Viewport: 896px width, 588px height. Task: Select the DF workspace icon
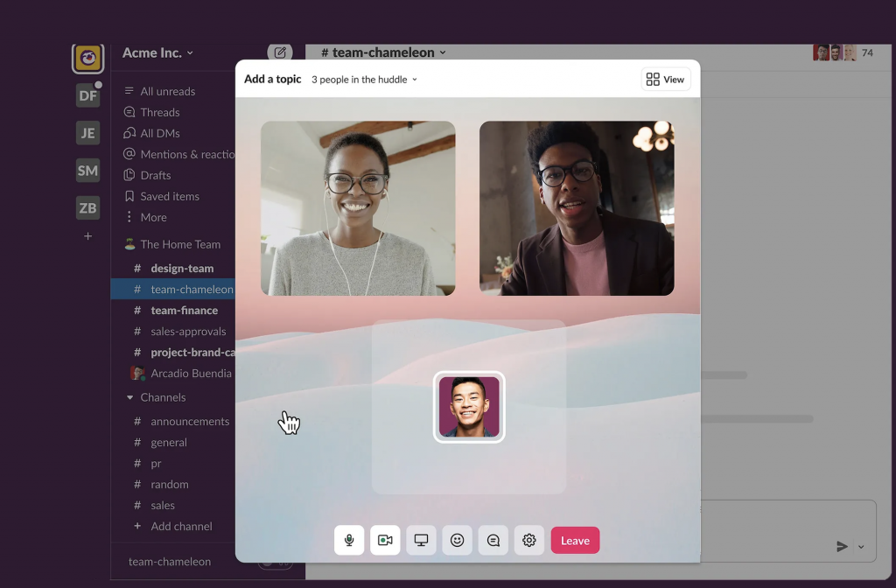(x=87, y=95)
